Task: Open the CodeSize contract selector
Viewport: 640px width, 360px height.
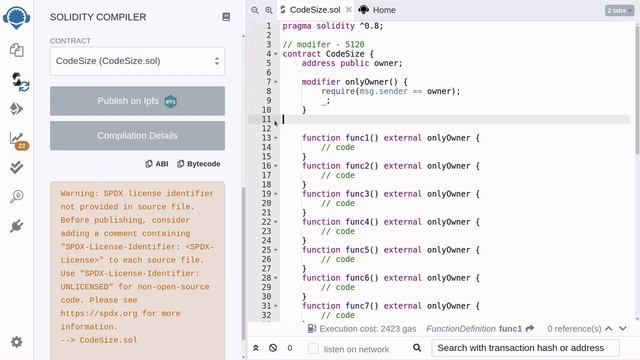Action: (137, 61)
